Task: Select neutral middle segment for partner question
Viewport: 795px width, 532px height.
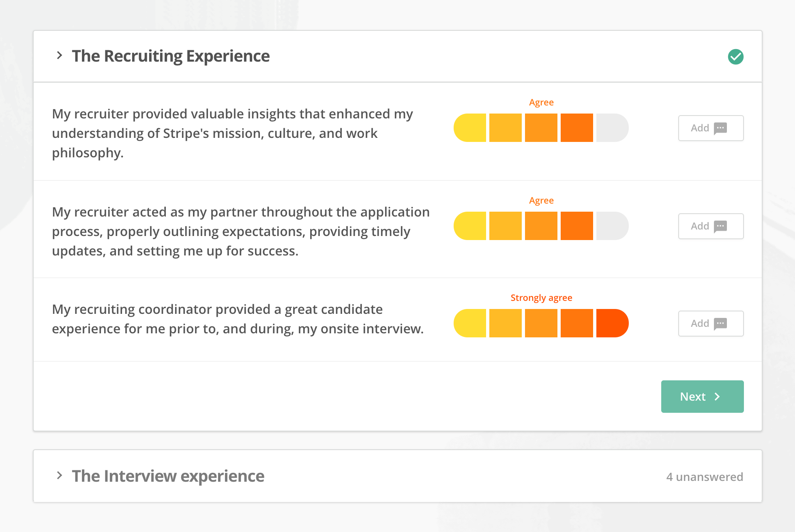Action: (541, 226)
